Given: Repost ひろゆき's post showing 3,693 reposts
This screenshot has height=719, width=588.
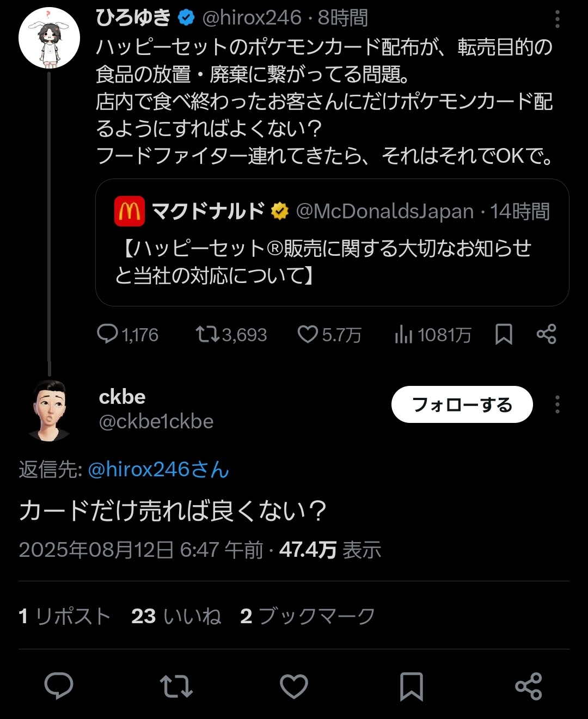Looking at the screenshot, I should pyautogui.click(x=231, y=334).
